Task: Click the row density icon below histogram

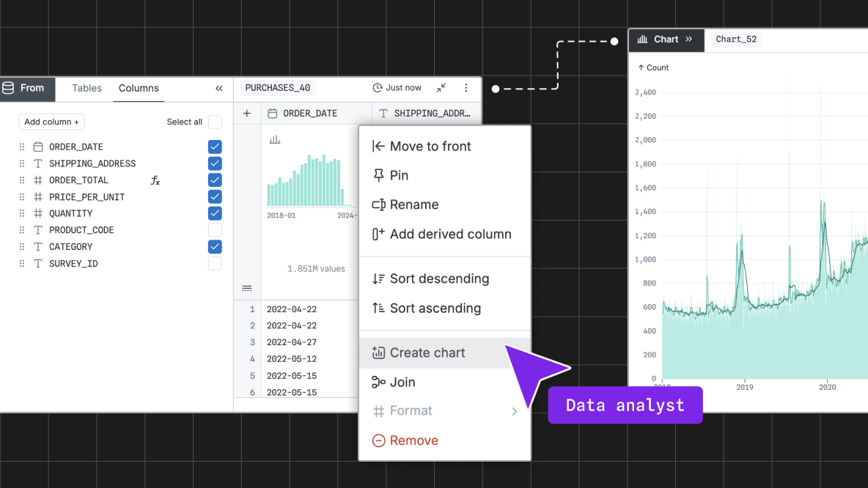Action: pos(247,288)
